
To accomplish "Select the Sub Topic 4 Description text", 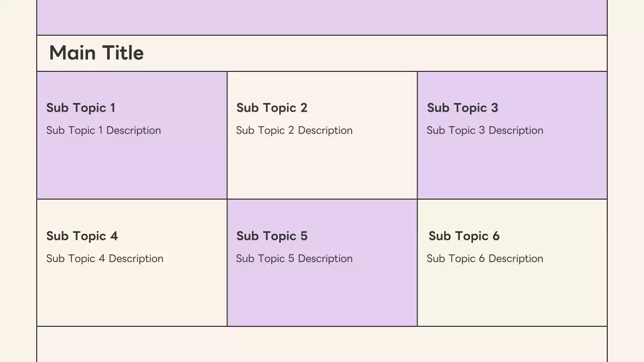I will coord(105,258).
